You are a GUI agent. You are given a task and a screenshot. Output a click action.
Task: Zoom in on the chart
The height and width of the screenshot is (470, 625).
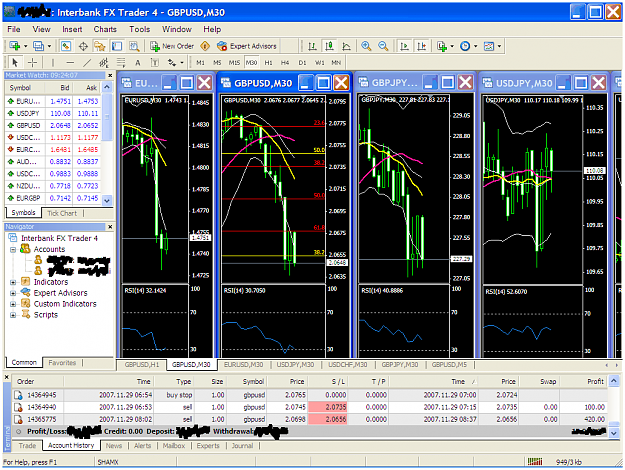pos(366,46)
